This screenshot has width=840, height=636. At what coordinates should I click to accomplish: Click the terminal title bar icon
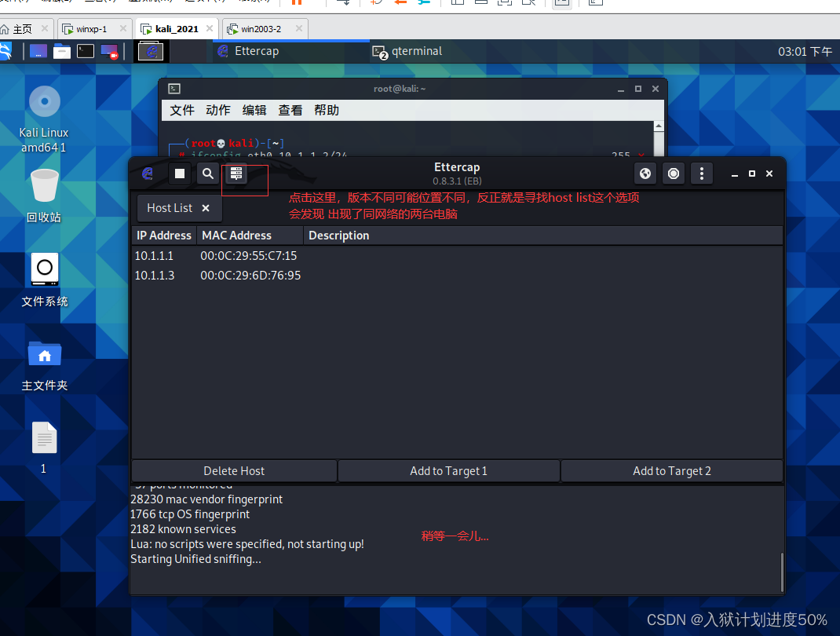(x=174, y=89)
